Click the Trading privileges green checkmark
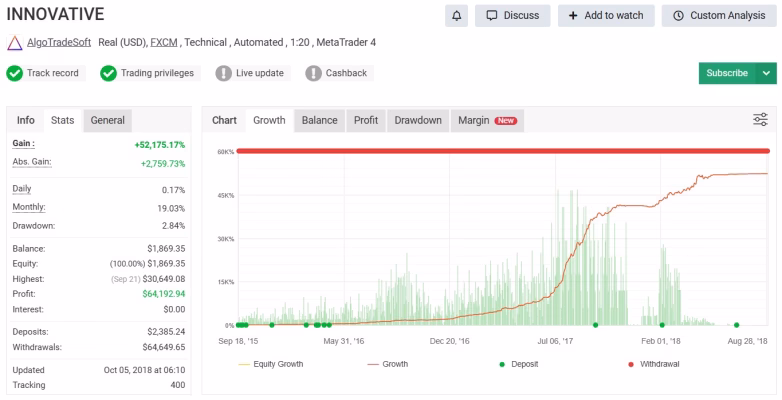Viewport: 782px width, 400px height. tap(108, 73)
